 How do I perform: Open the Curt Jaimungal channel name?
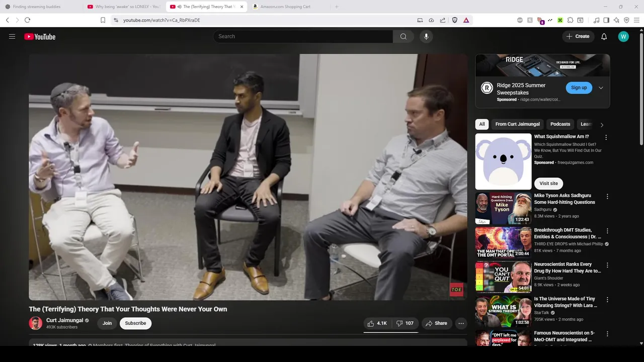[64, 320]
